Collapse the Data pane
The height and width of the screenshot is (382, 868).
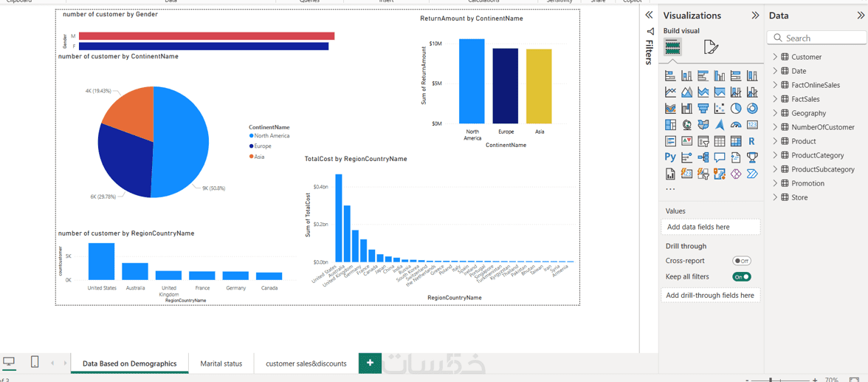click(861, 16)
